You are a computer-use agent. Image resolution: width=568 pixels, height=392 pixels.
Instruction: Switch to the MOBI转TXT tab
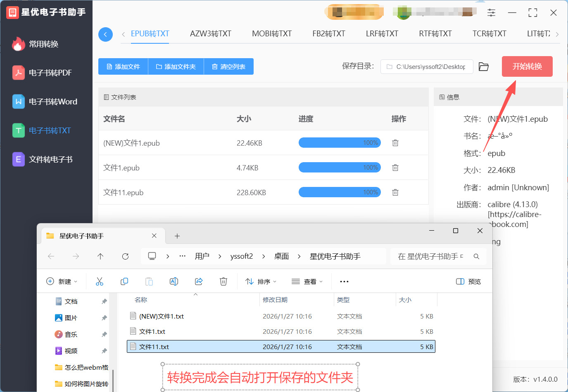pos(272,34)
